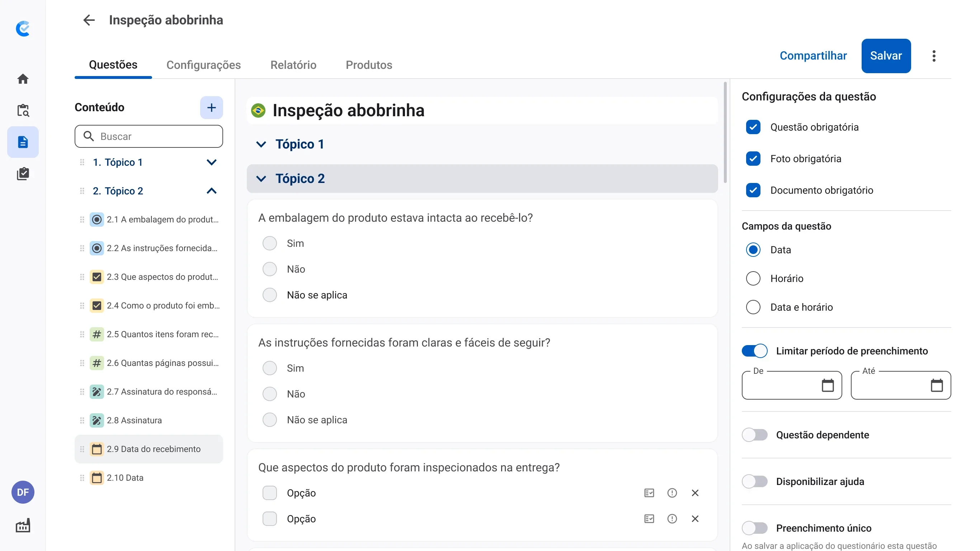The width and height of the screenshot is (980, 551).
Task: Add new content with the plus icon
Action: 212,108
